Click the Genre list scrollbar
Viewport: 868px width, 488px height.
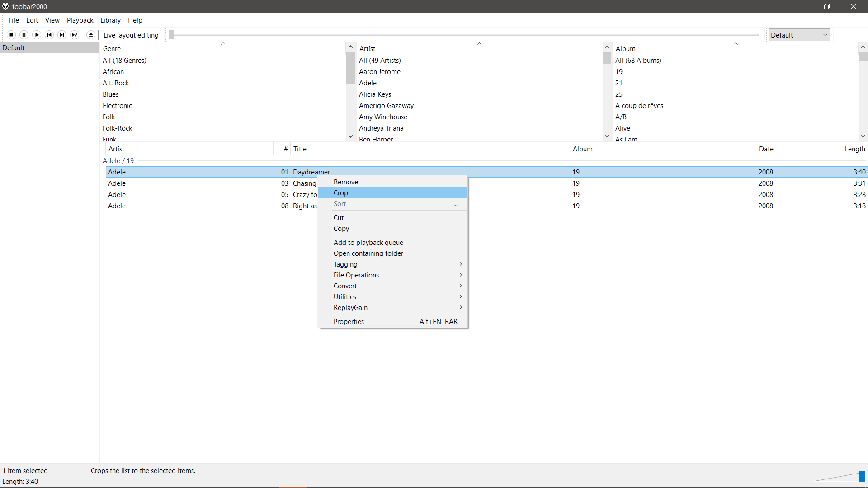pyautogui.click(x=350, y=68)
